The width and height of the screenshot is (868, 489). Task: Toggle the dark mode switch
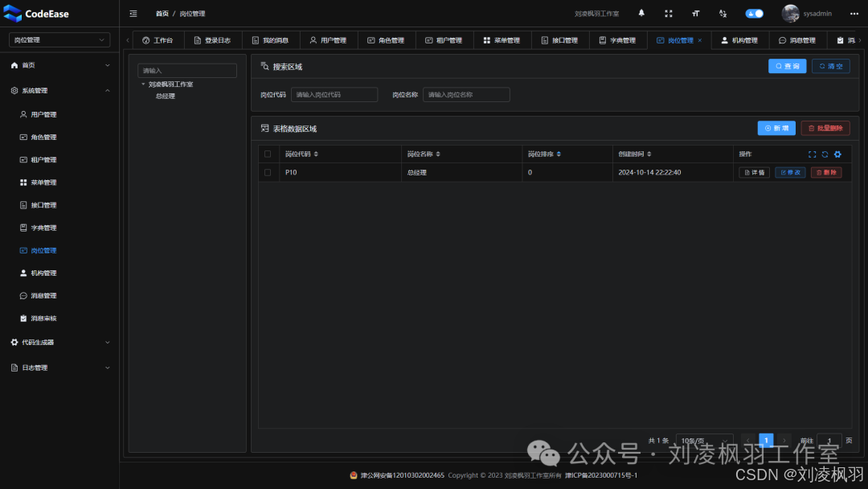click(754, 14)
